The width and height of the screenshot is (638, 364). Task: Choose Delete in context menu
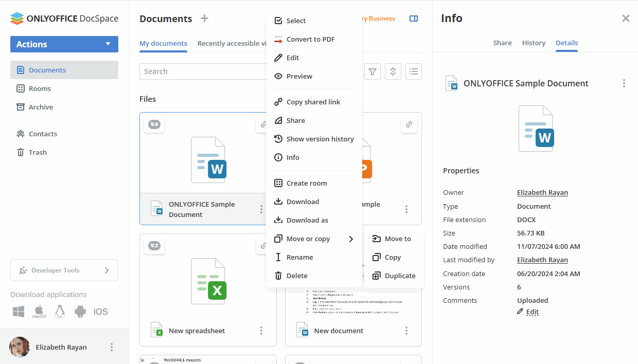coord(314,276)
